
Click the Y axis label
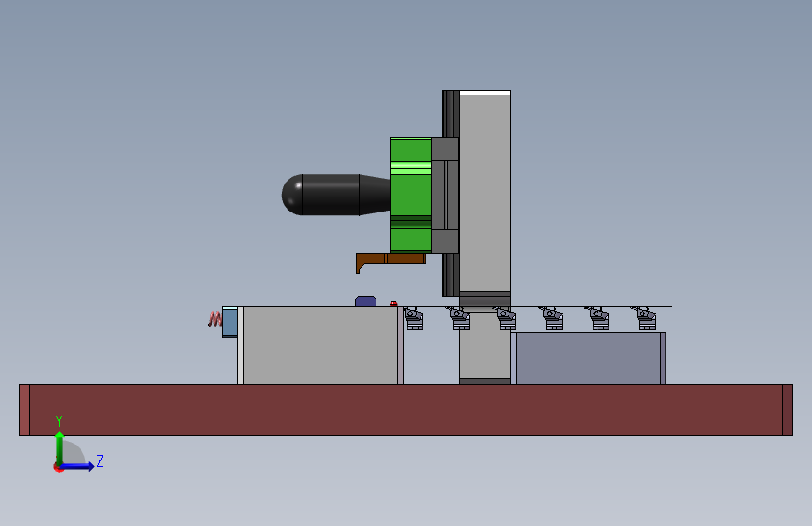click(x=59, y=420)
